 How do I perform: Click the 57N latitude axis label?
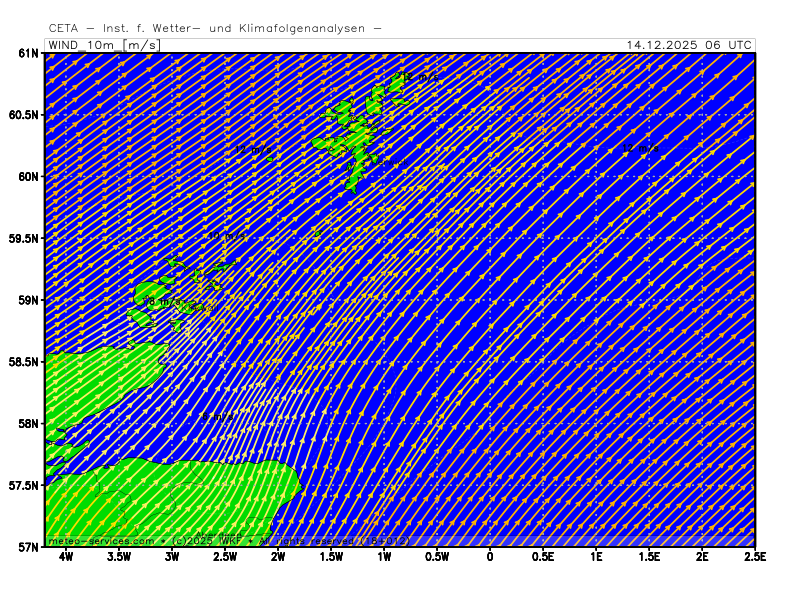point(28,547)
